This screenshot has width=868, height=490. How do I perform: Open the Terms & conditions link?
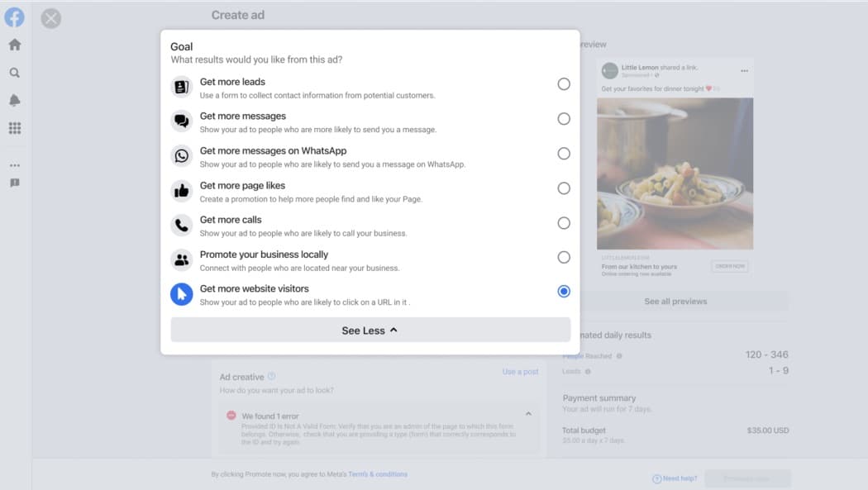(x=378, y=474)
